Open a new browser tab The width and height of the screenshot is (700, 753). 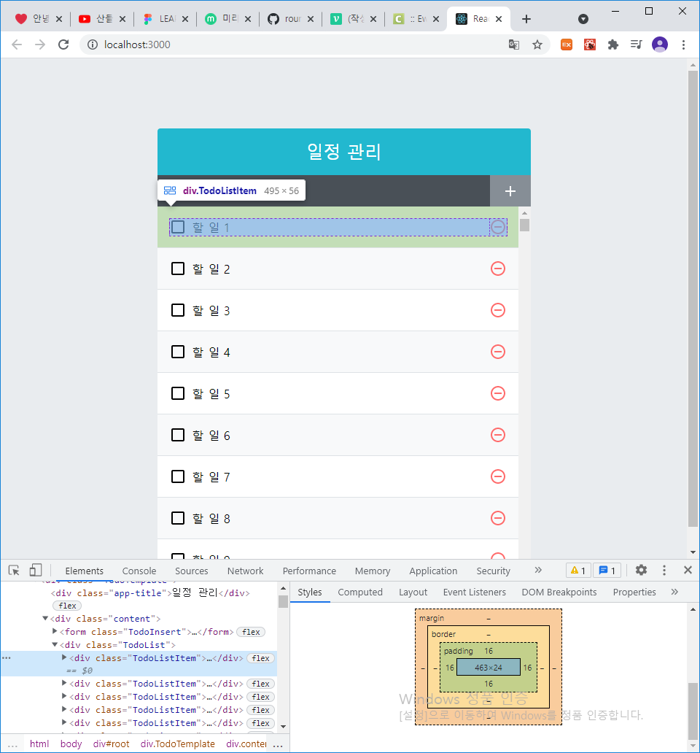[x=526, y=19]
